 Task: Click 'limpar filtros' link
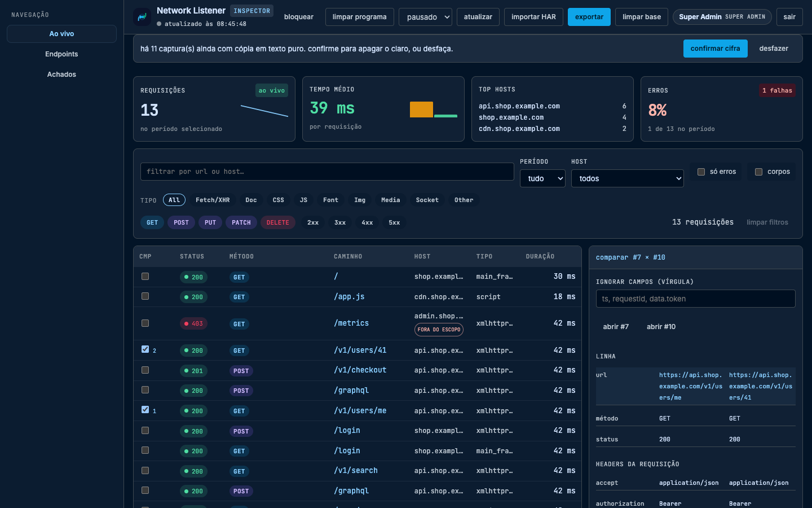[x=767, y=222]
